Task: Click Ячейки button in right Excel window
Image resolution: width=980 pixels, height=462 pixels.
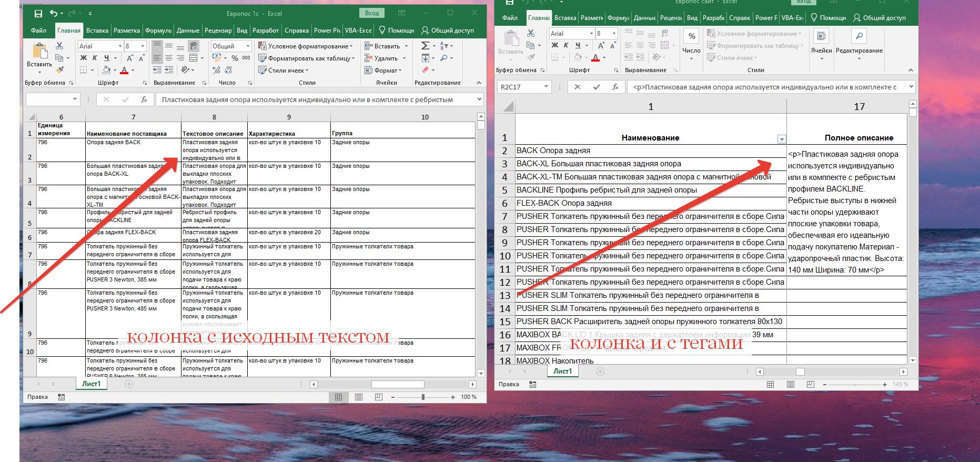Action: [x=821, y=44]
